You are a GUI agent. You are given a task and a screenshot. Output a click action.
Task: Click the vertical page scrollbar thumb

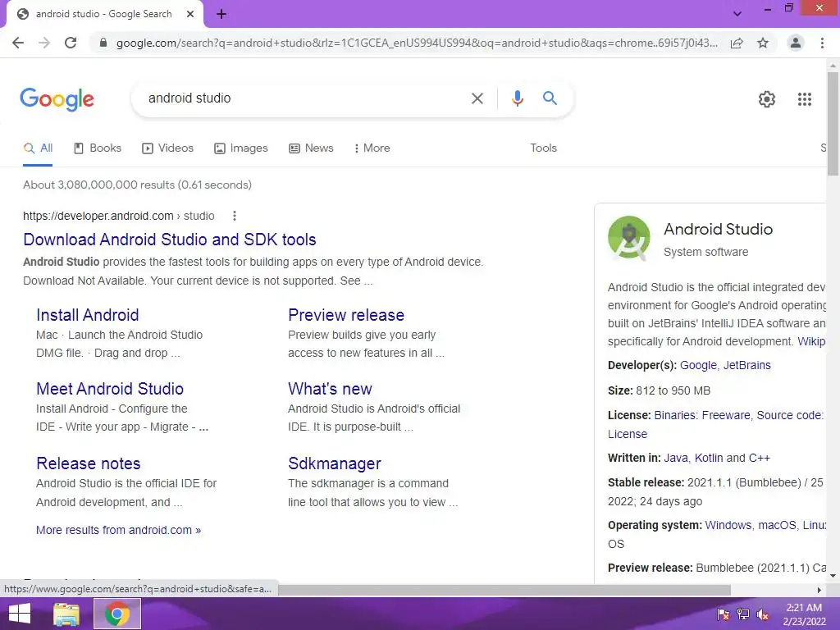[x=833, y=123]
